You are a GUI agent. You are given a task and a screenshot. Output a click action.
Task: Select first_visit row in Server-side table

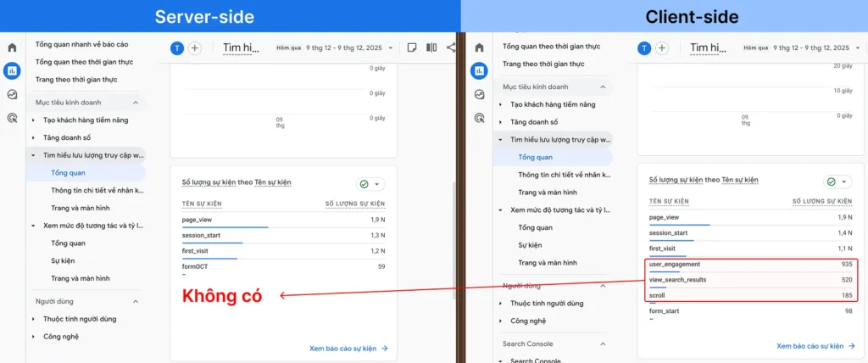[x=283, y=252]
